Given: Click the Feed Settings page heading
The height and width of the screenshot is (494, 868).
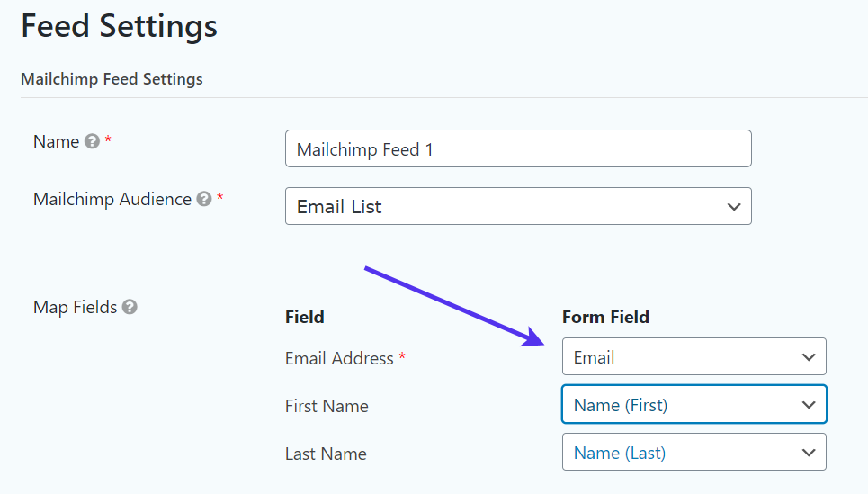Looking at the screenshot, I should pos(119,26).
